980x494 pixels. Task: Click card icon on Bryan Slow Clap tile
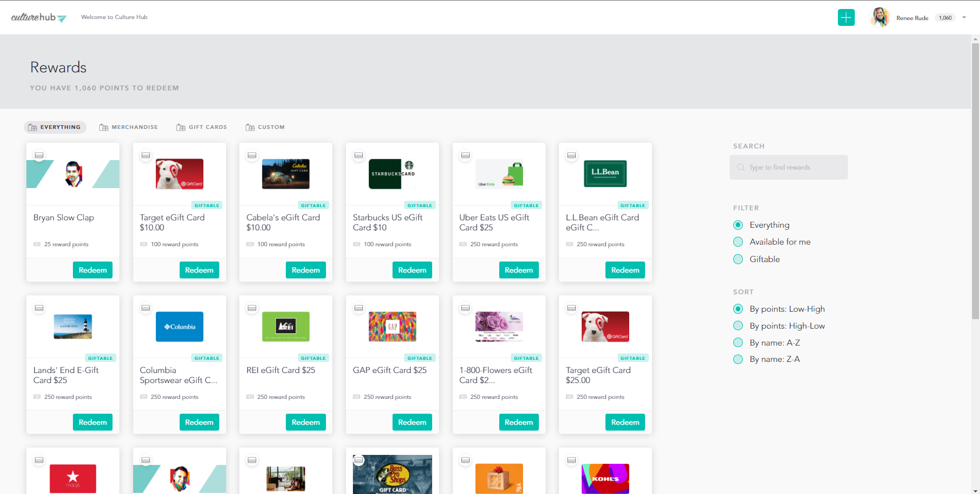pos(39,155)
